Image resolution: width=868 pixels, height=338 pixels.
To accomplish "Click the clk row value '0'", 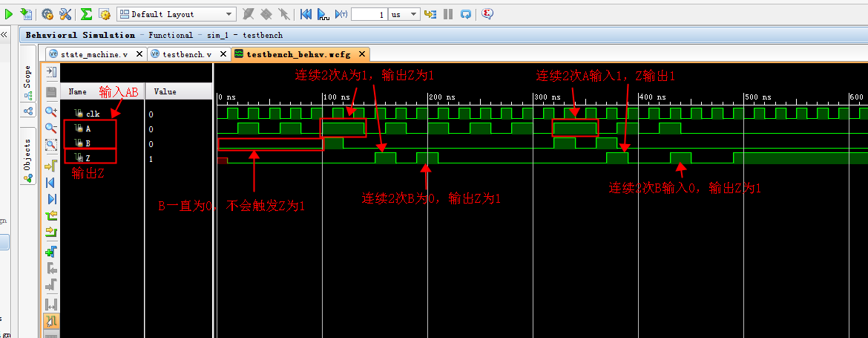I will [151, 114].
